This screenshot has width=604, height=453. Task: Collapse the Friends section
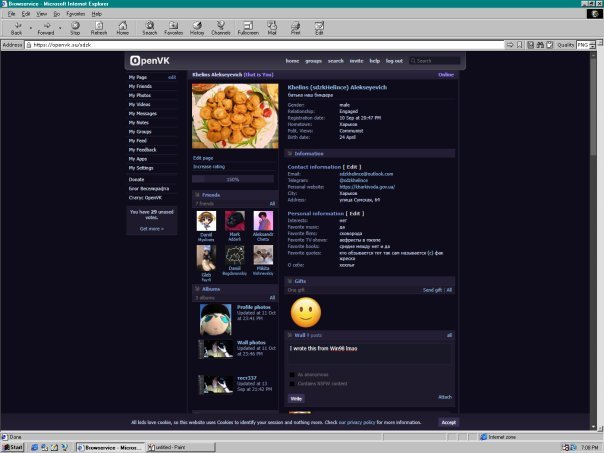click(198, 195)
